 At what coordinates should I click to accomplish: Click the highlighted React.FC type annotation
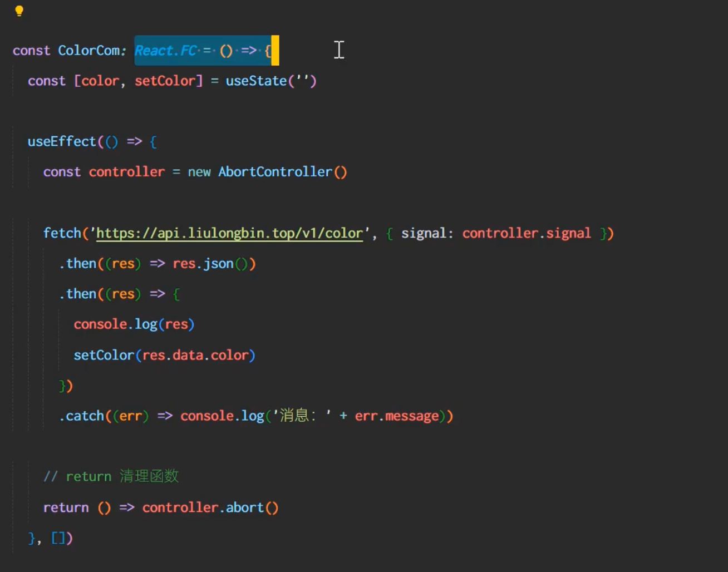click(165, 51)
